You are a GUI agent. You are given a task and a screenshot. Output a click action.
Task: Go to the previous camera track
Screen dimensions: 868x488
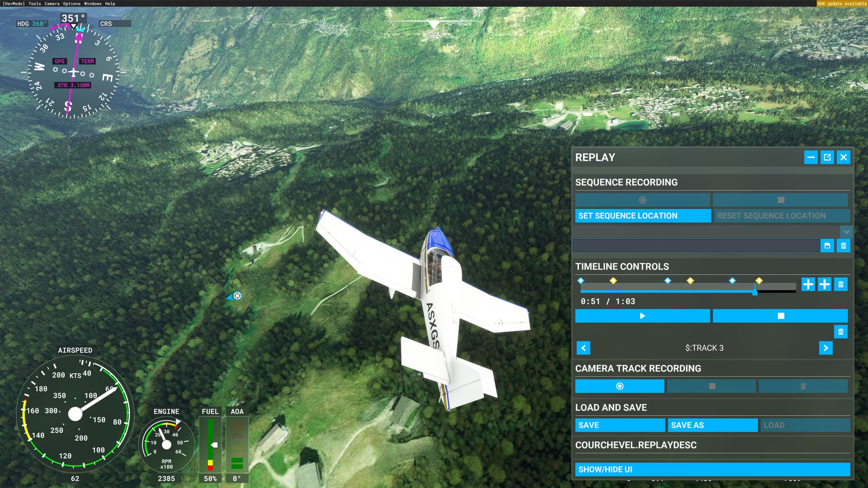click(x=583, y=348)
